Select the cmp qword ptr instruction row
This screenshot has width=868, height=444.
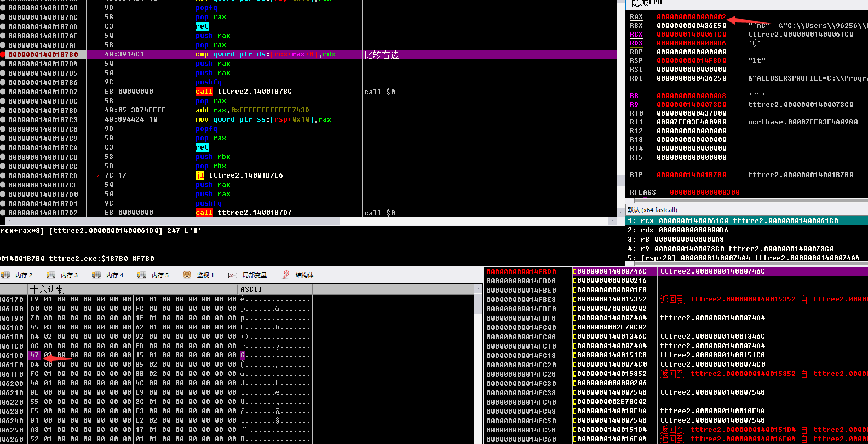[x=311, y=54]
